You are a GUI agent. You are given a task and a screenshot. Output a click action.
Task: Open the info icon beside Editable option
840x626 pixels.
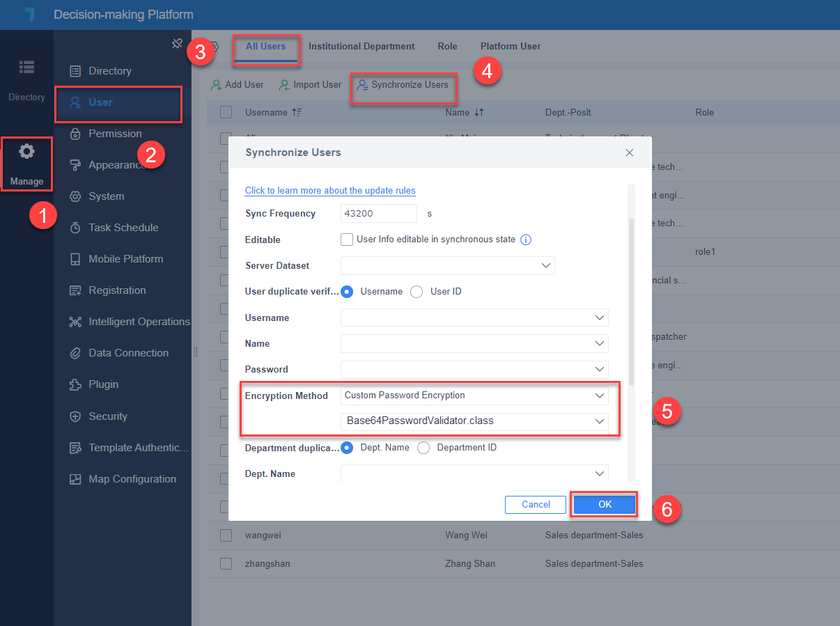(527, 240)
